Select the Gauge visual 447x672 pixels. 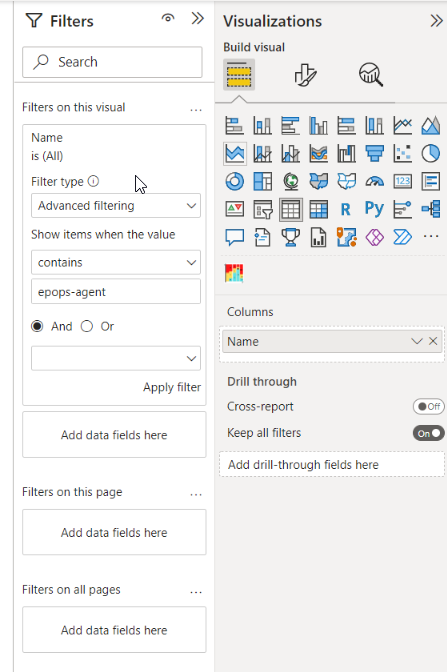375,181
